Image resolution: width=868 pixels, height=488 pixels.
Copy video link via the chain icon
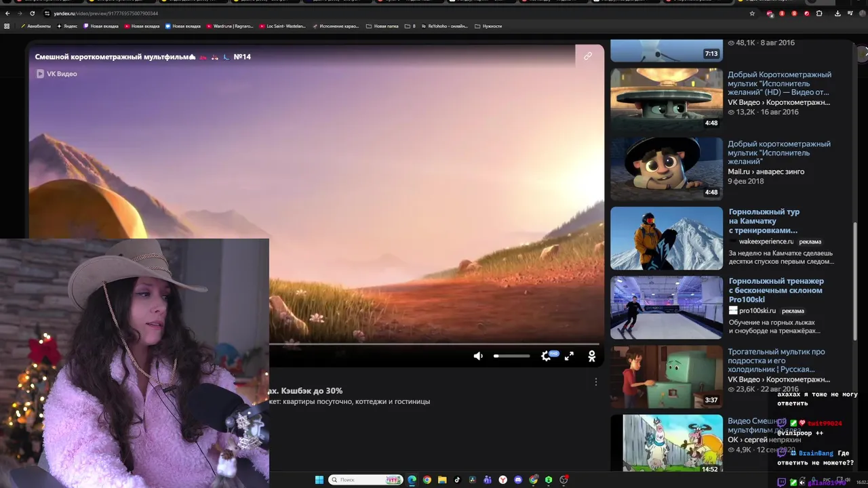tap(588, 56)
